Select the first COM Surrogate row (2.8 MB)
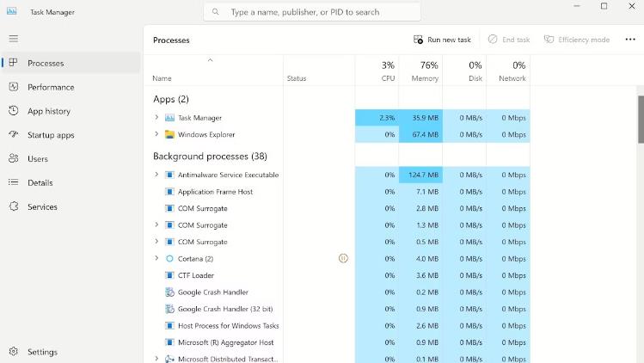The image size is (644, 363). 337,208
